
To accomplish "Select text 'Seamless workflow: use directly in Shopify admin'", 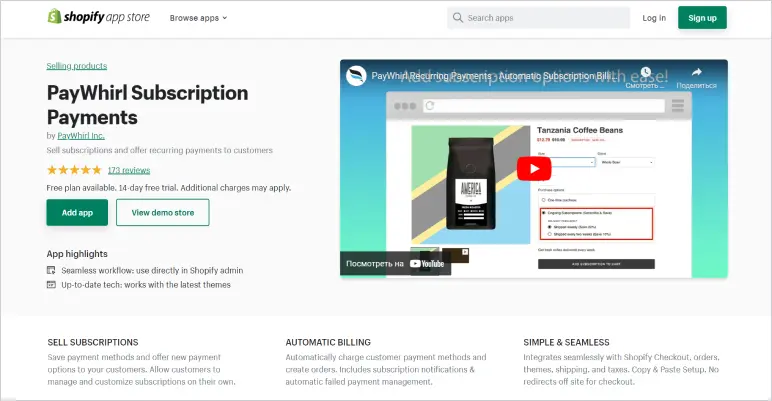I will (x=152, y=270).
